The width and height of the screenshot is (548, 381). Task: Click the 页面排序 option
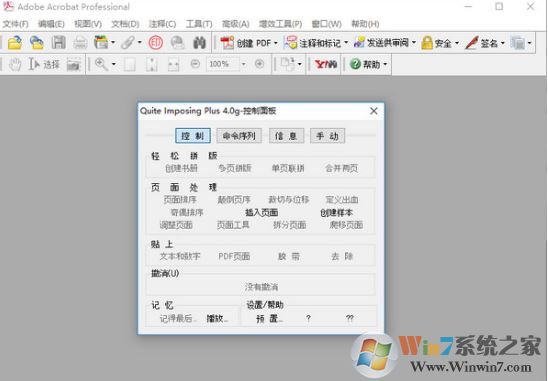tap(180, 200)
